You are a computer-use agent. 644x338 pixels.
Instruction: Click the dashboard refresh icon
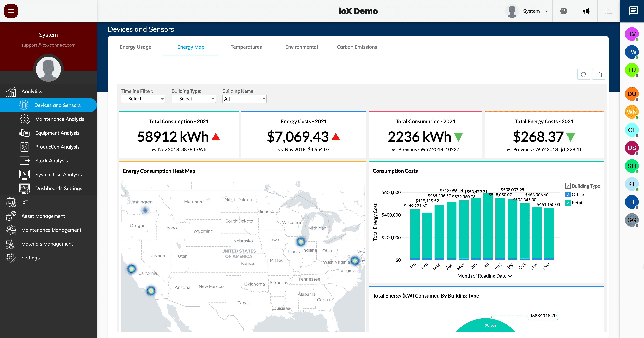click(x=583, y=74)
